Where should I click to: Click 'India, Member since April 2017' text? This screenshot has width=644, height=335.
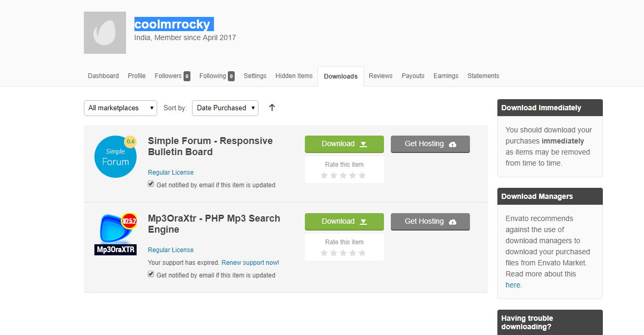pyautogui.click(x=185, y=38)
